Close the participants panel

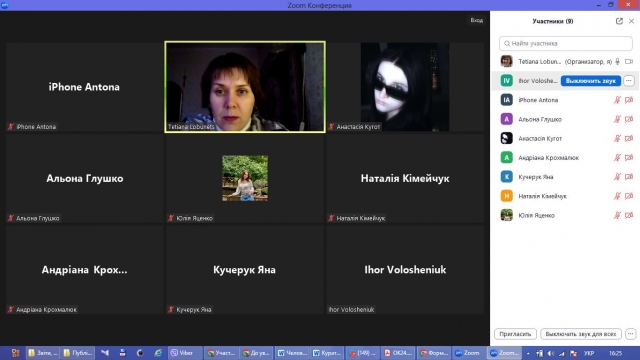click(631, 21)
